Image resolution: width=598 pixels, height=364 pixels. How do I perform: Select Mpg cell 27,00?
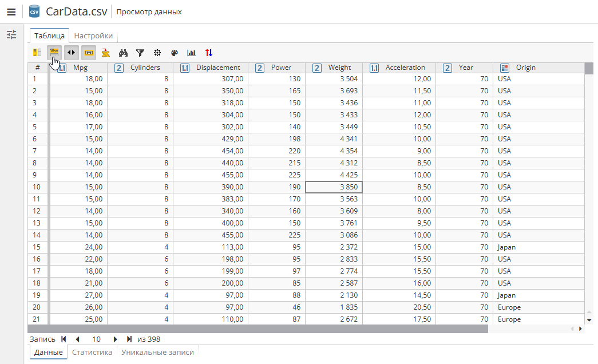click(x=78, y=295)
